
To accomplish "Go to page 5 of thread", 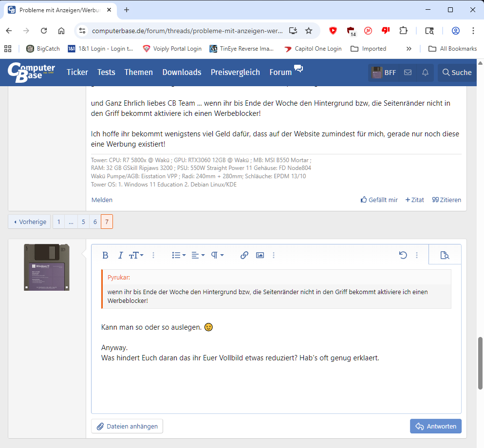I will point(83,222).
